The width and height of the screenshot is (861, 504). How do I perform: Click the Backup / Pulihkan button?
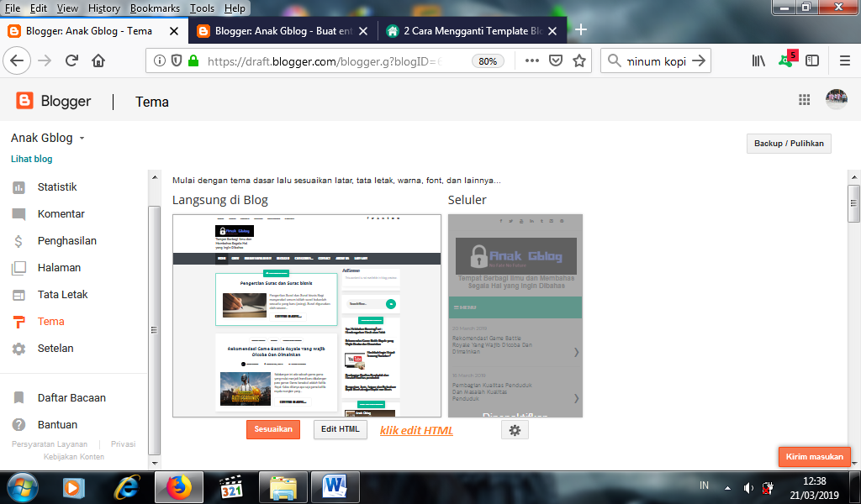tap(789, 143)
